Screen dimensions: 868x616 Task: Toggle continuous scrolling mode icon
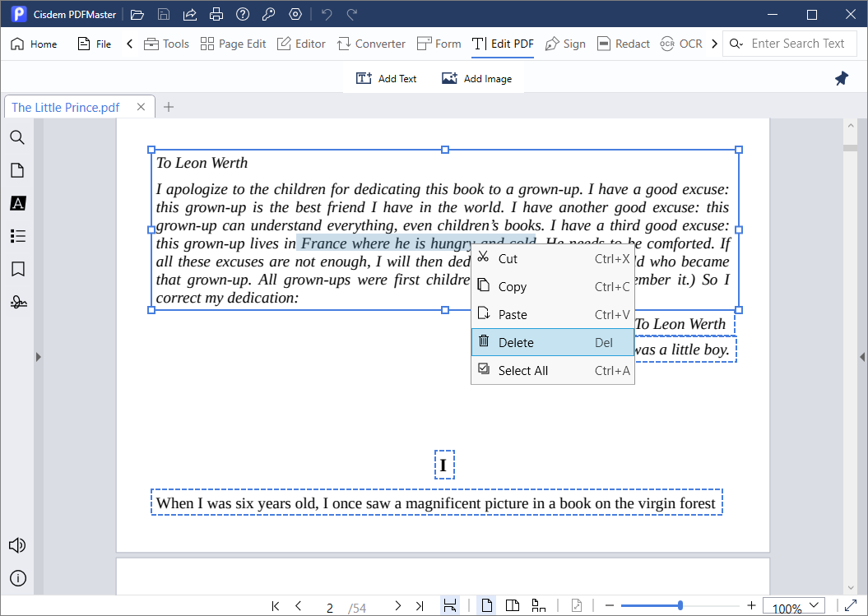pos(450,605)
